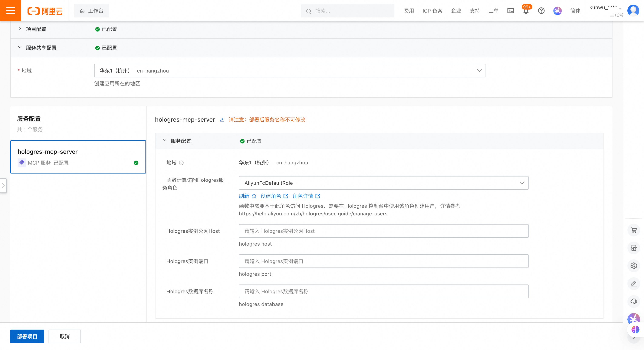Click the 部署项目 button

pos(27,337)
